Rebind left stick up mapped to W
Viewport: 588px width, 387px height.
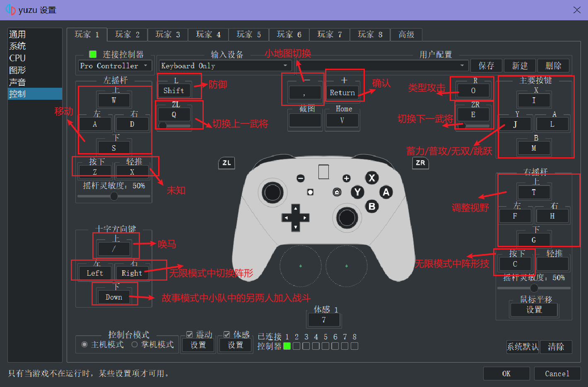[x=114, y=100]
